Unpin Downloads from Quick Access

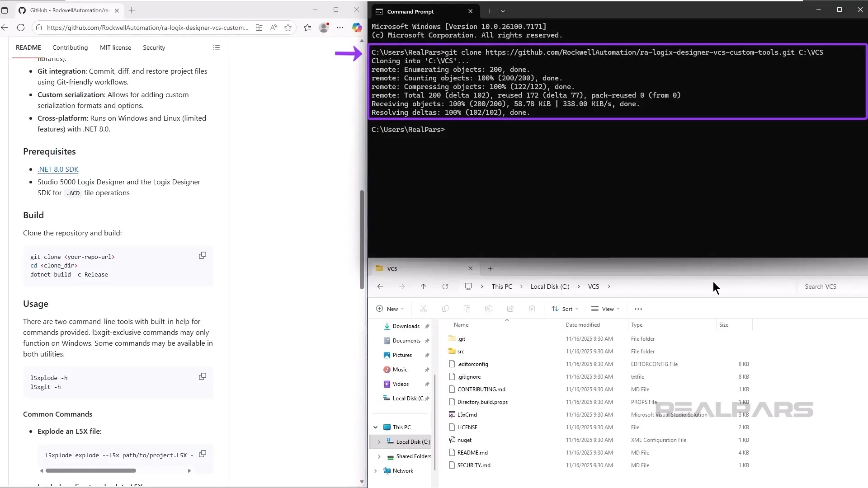point(427,326)
